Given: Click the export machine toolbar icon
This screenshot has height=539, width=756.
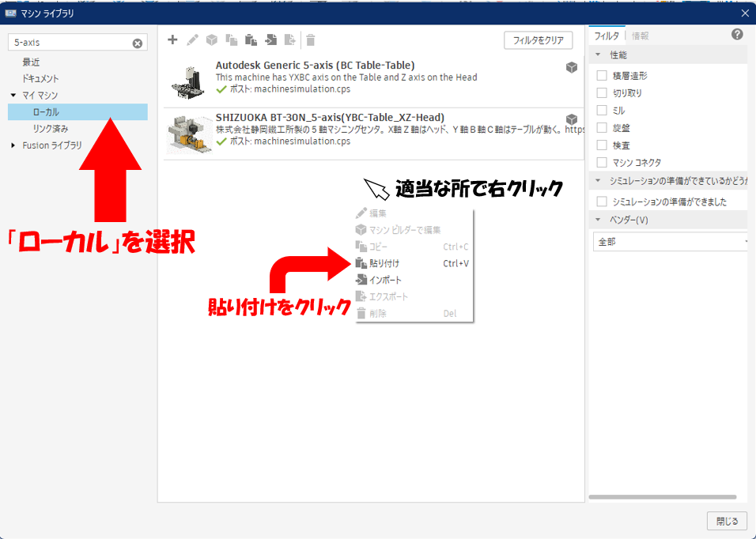Looking at the screenshot, I should coord(289,40).
